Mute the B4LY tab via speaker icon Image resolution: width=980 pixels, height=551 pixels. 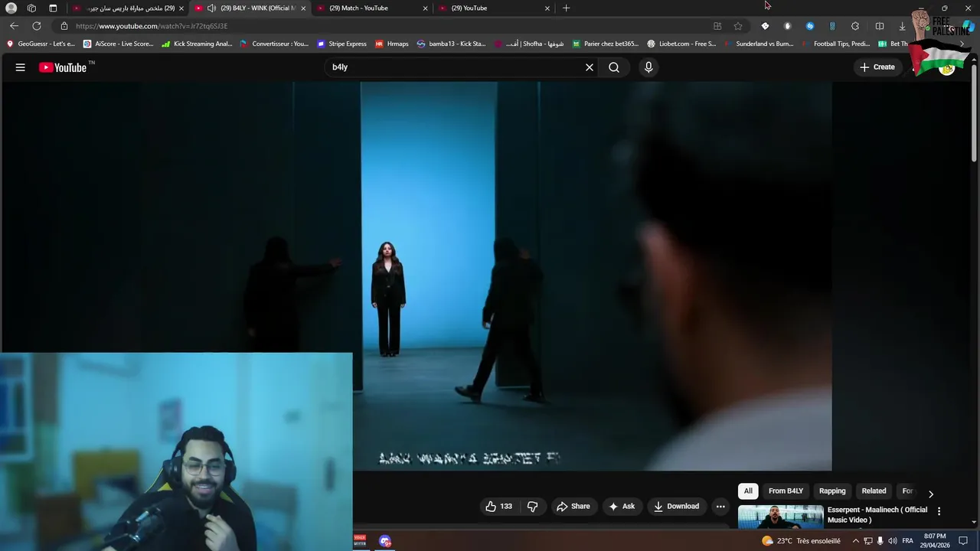[211, 8]
